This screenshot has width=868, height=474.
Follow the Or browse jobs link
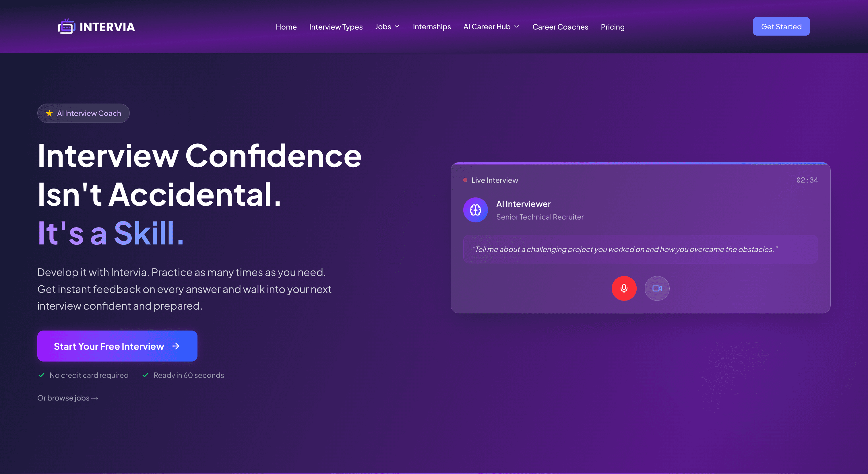(68, 398)
